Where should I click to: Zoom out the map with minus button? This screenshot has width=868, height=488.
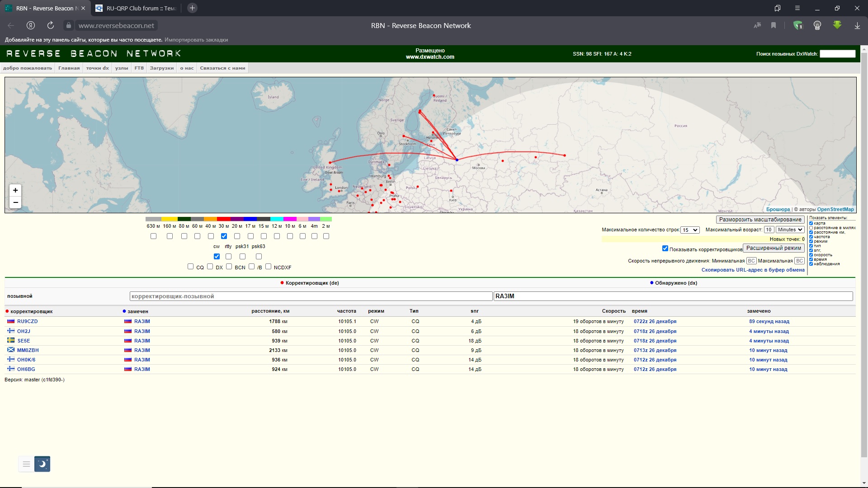click(x=15, y=202)
